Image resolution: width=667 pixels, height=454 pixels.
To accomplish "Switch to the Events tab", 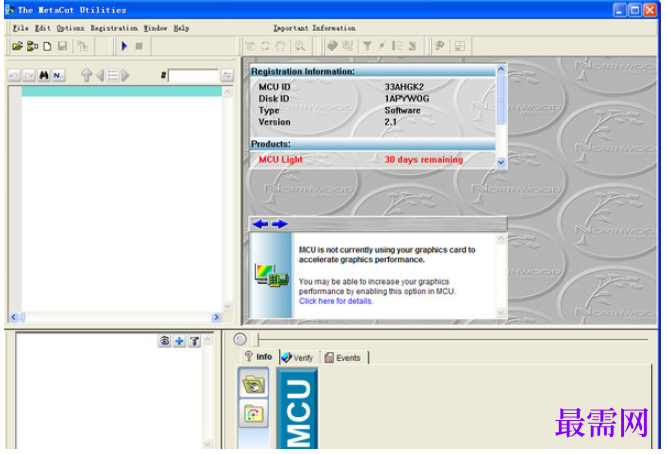I will [343, 358].
